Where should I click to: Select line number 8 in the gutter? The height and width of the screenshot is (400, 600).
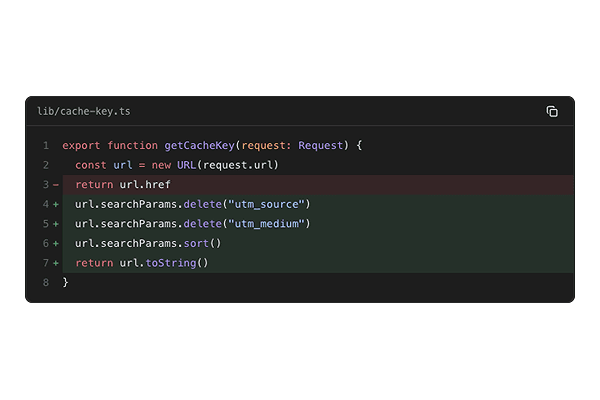point(46,282)
